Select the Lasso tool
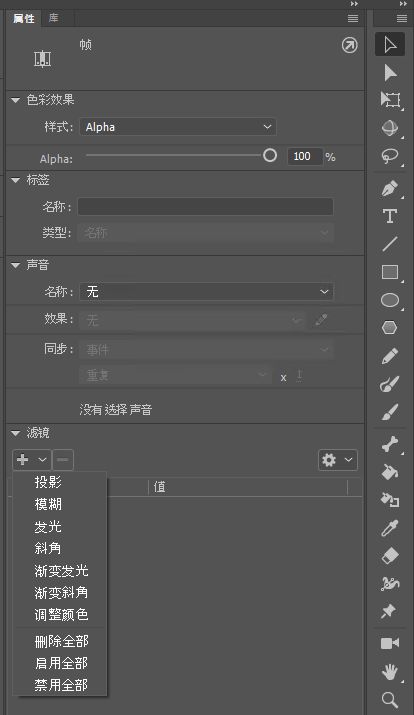Screen dimensions: 414x715 (390, 156)
